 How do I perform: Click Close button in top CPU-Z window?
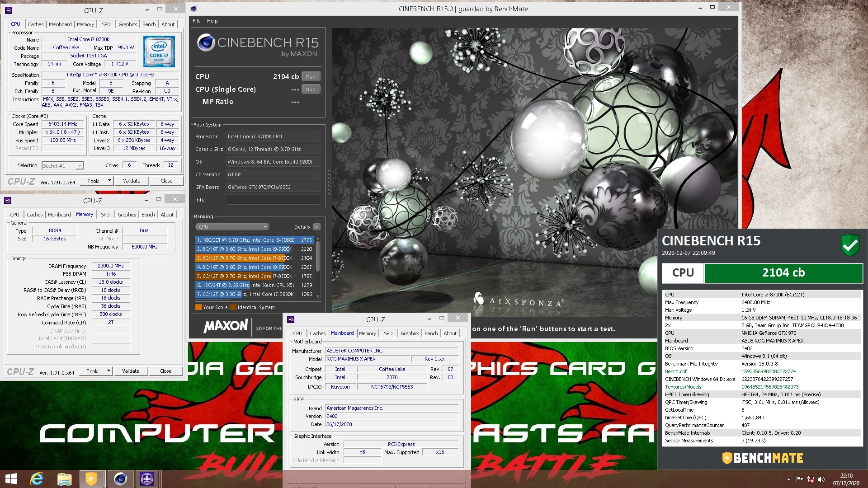tap(166, 181)
